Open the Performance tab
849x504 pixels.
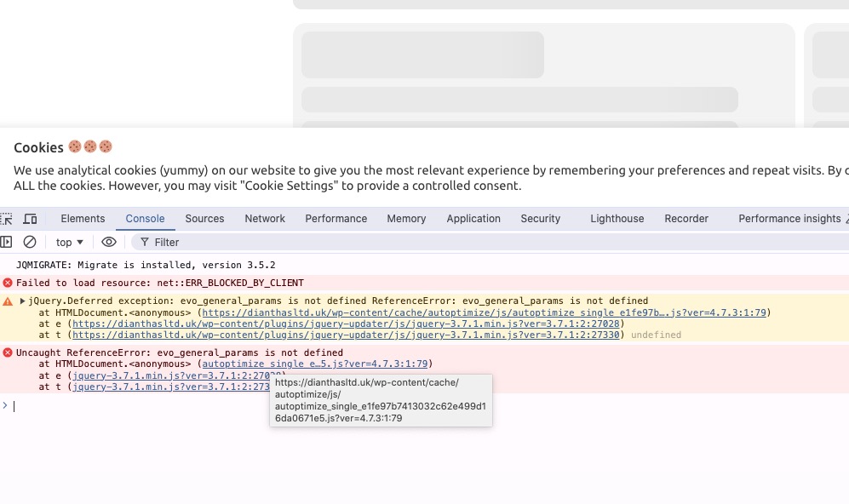pyautogui.click(x=336, y=219)
